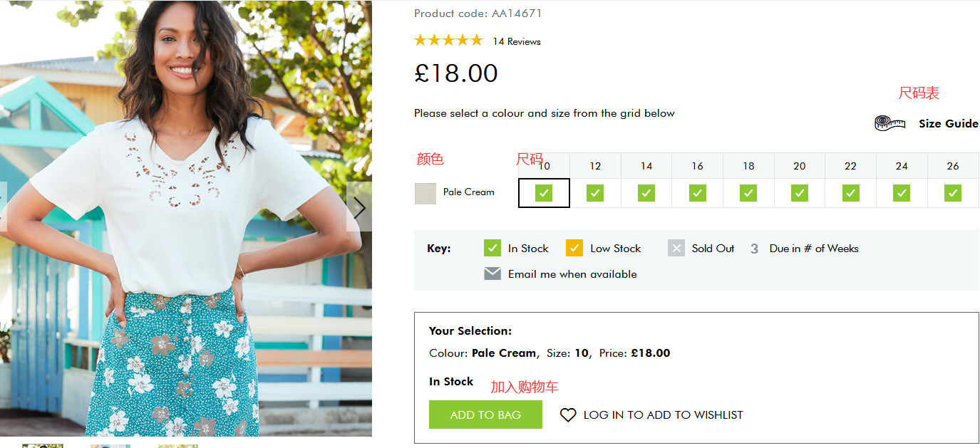Click the green In Stock key icon

492,248
